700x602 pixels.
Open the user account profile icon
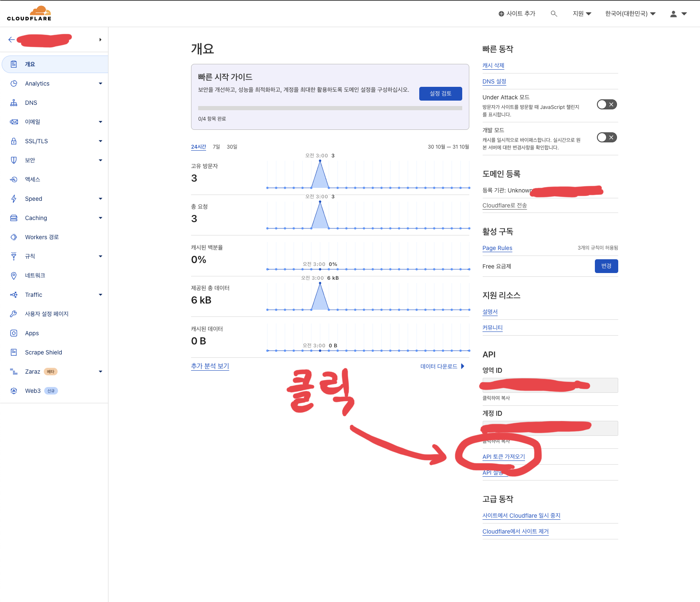pyautogui.click(x=673, y=14)
